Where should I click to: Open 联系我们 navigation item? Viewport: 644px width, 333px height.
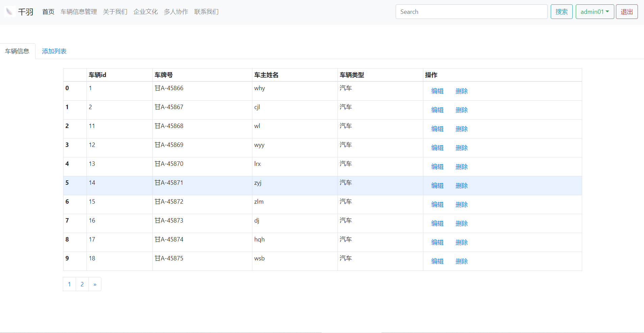pyautogui.click(x=206, y=12)
